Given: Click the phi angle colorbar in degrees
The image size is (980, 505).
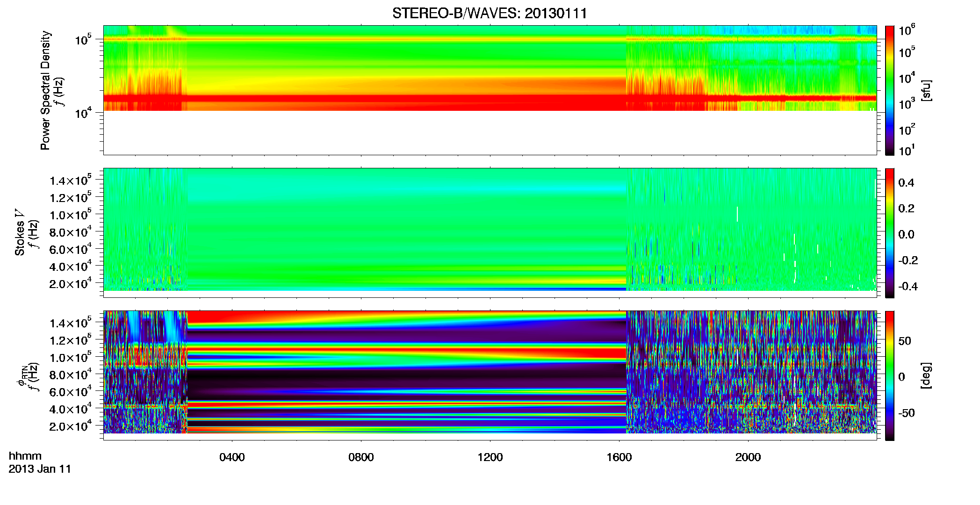Looking at the screenshot, I should click(890, 375).
